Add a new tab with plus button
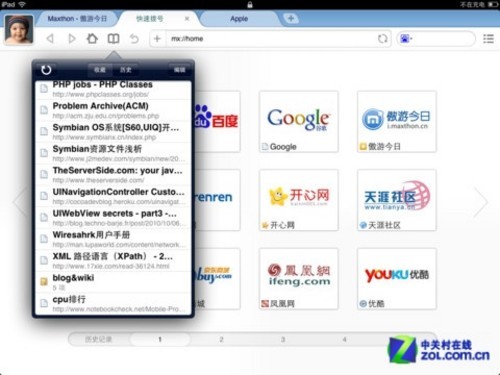This screenshot has height=375, width=500. (291, 18)
